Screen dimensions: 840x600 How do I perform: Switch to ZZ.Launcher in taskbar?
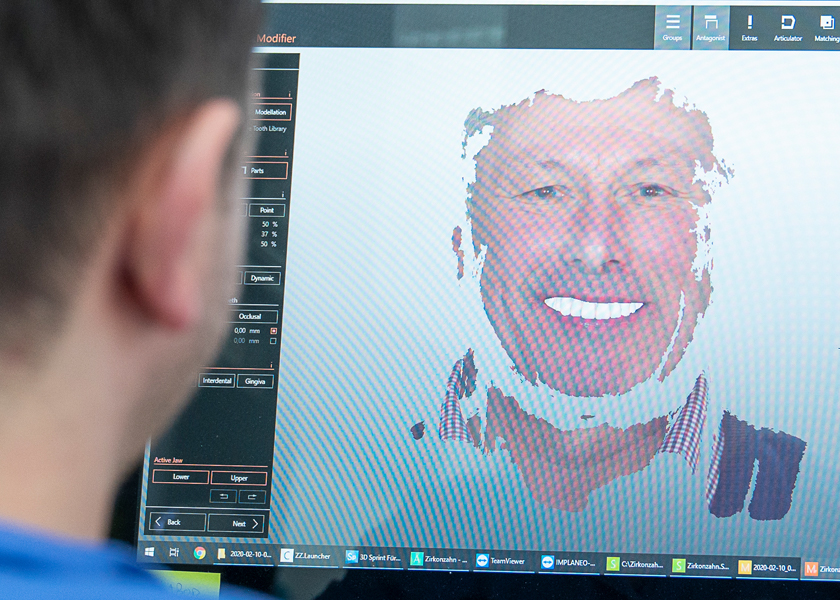click(x=306, y=556)
